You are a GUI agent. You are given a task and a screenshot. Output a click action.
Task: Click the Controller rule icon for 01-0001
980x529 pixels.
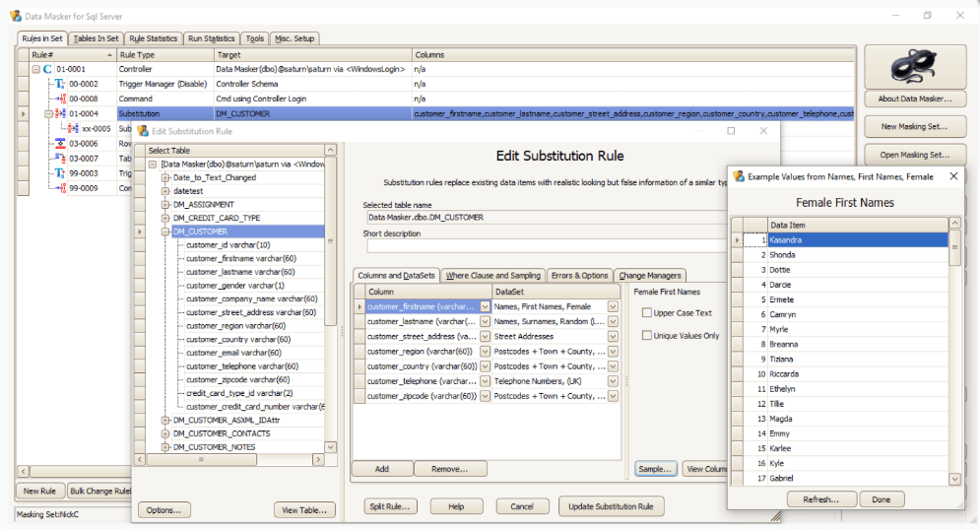click(47, 69)
